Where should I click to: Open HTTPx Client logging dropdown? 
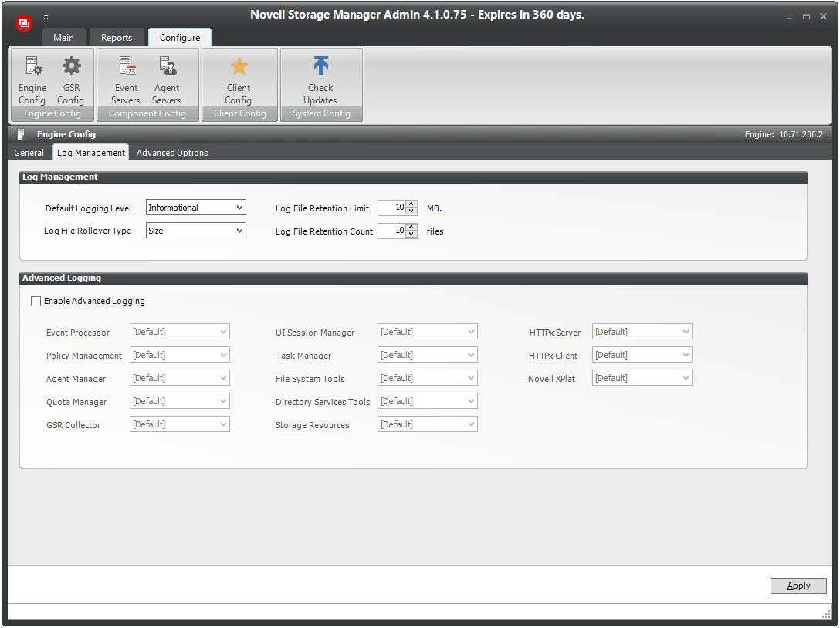click(x=642, y=354)
